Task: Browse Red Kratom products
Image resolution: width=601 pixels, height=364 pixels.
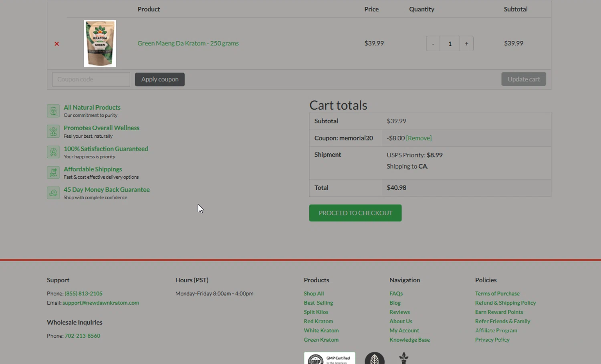Action: [x=318, y=321]
